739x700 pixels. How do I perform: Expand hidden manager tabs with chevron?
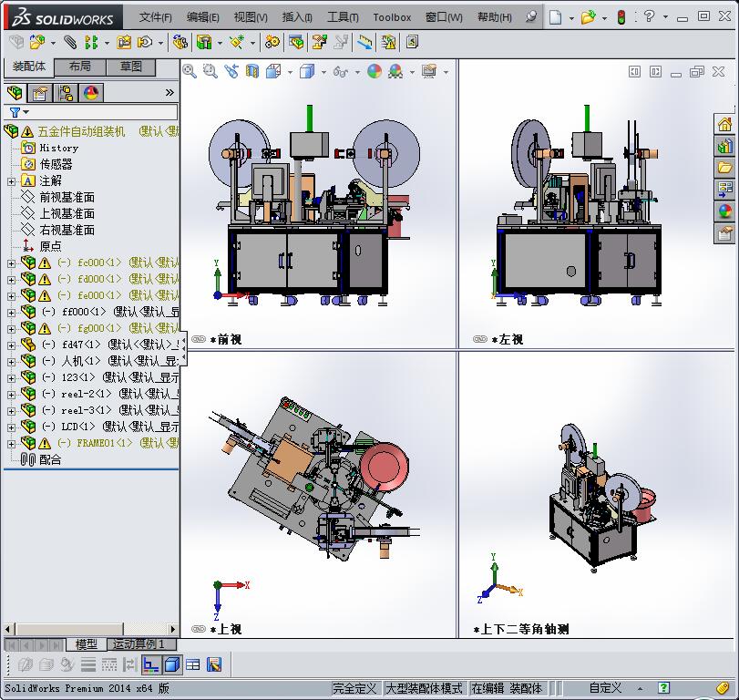(169, 92)
